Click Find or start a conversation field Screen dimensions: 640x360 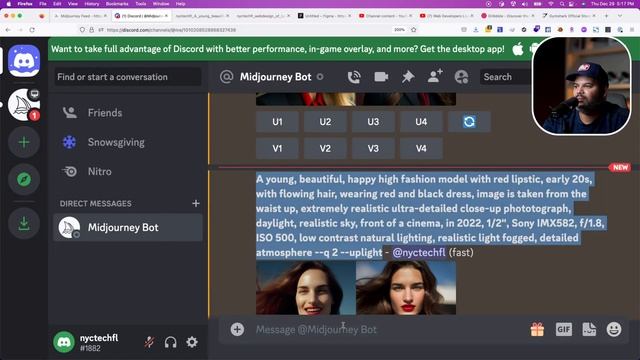pos(127,77)
